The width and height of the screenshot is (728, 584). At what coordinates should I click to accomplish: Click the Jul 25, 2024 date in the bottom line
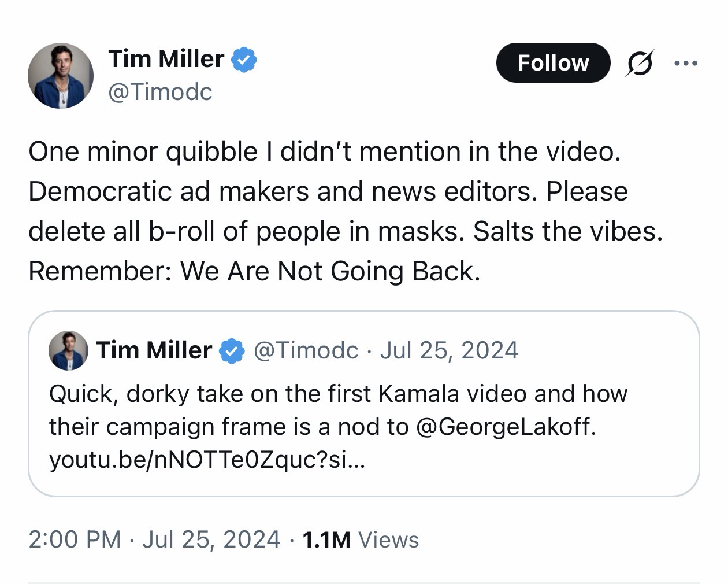[x=211, y=539]
